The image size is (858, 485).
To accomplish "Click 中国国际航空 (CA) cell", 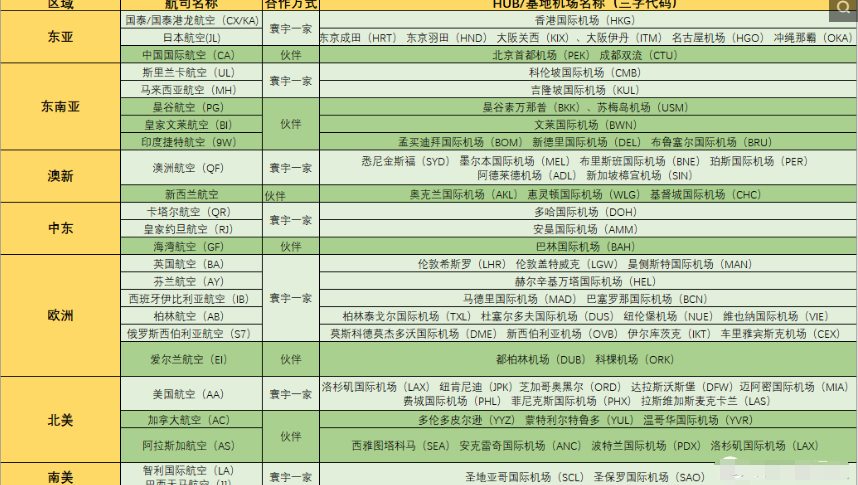I will pyautogui.click(x=192, y=55).
